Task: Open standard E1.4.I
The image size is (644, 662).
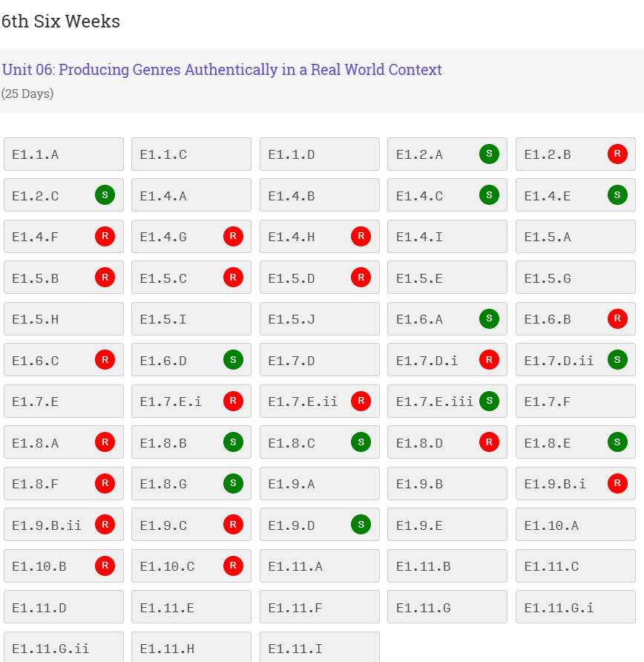Action: click(x=447, y=237)
